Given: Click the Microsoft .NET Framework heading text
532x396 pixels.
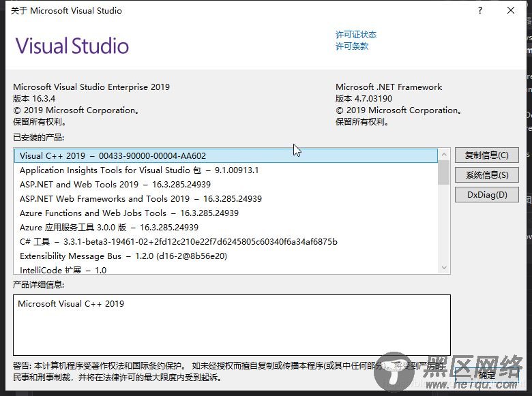Looking at the screenshot, I should pos(389,87).
